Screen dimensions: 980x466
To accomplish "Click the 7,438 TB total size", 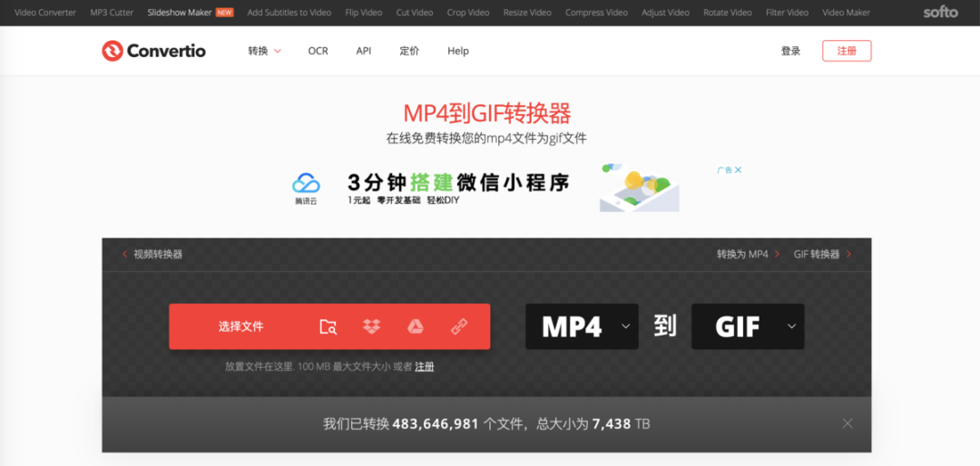I will click(x=622, y=424).
